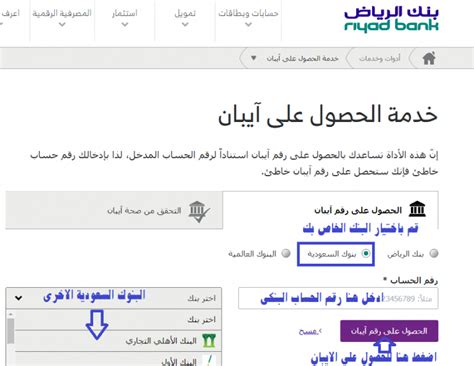
Task: Click the bank checkmark icon for التحقق من صحة آيبان
Action: (x=199, y=212)
